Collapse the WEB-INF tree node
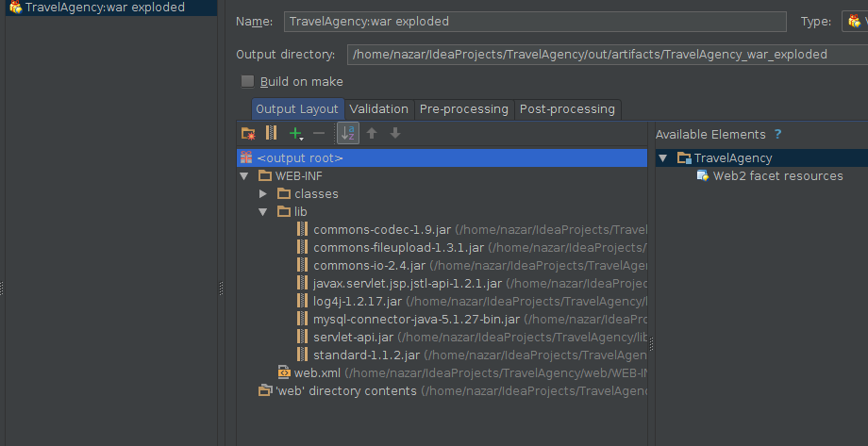 244,176
